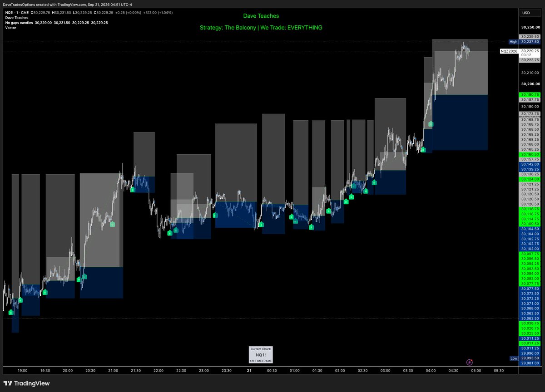The image size is (545, 392).
Task: Click the NQZ2026 contract label
Action: tap(509, 51)
